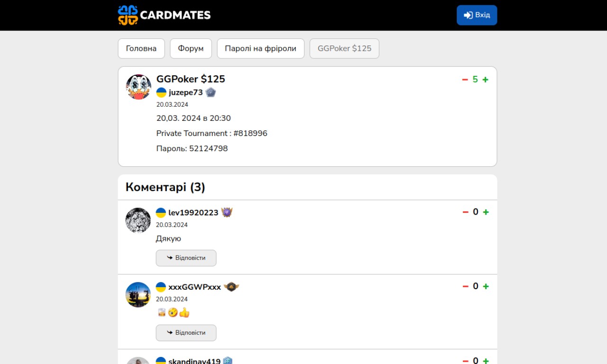Downvote the GGPoker $125 post with minus
Screen dimensions: 607x364
[x=465, y=80]
